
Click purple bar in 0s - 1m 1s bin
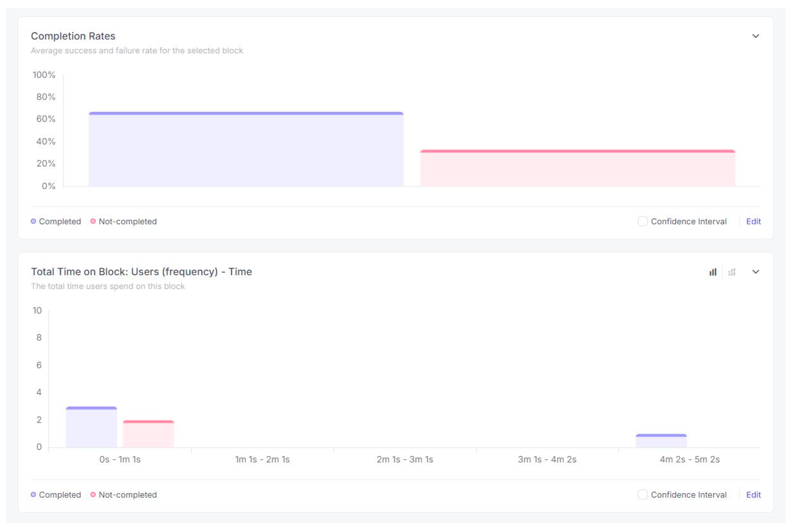pyautogui.click(x=91, y=427)
